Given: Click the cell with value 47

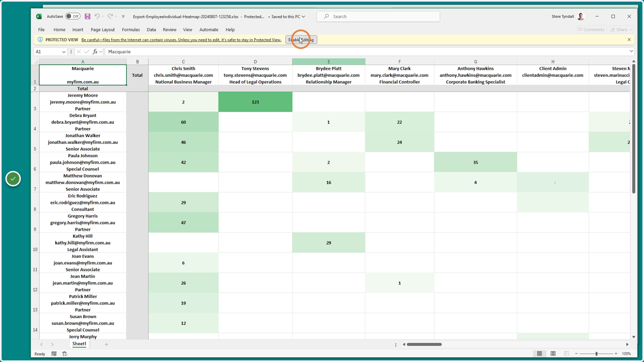Looking at the screenshot, I should tap(184, 223).
